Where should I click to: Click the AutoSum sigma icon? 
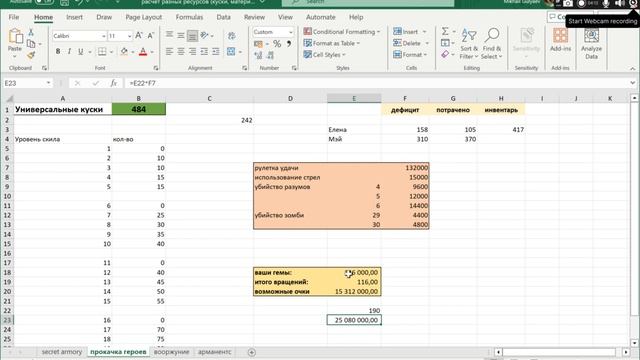pyautogui.click(x=445, y=31)
